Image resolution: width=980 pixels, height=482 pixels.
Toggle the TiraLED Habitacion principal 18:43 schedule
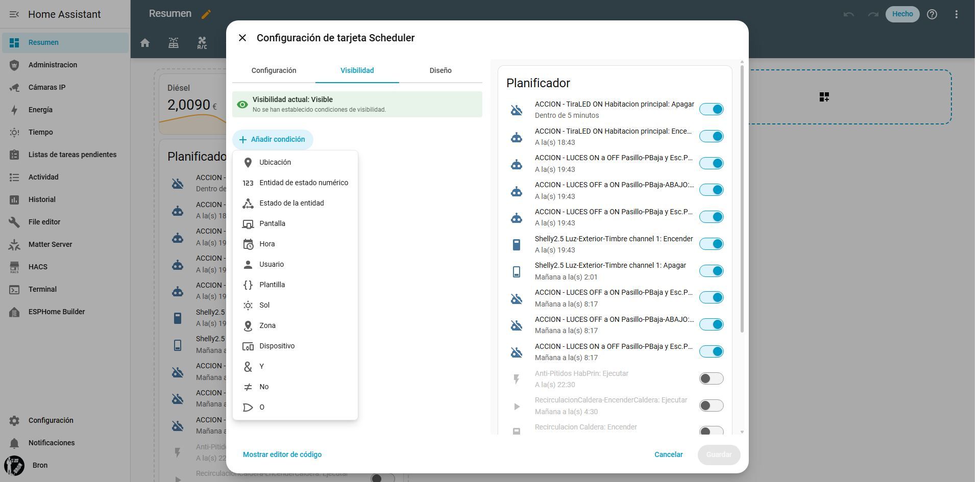pyautogui.click(x=712, y=136)
